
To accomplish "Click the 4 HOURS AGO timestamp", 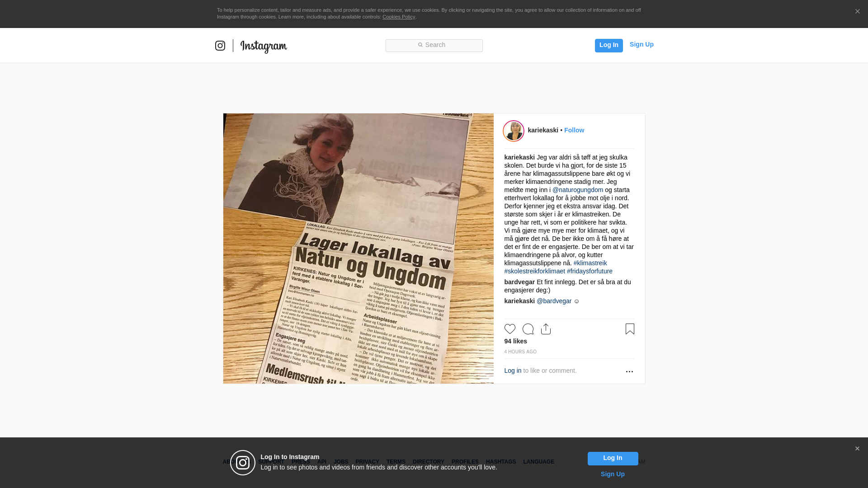I will 520,352.
